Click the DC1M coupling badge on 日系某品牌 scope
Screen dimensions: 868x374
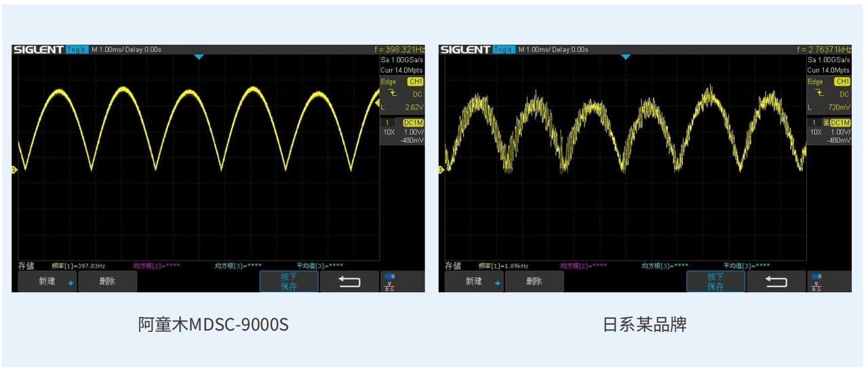(840, 123)
